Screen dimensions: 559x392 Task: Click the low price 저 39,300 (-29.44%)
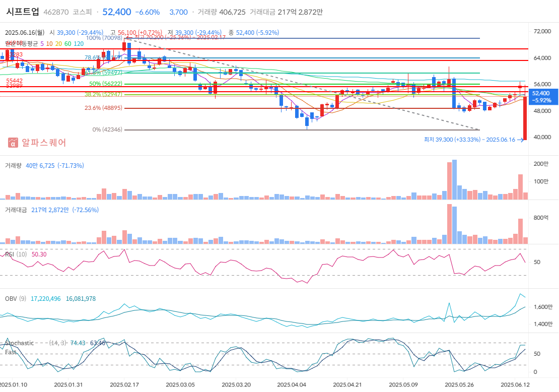coord(195,32)
